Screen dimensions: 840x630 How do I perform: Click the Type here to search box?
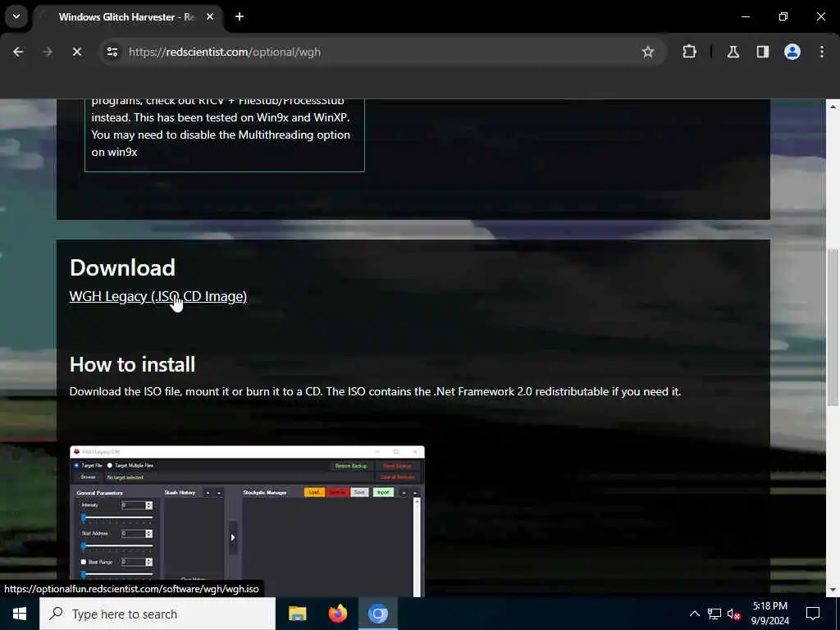[x=157, y=614]
